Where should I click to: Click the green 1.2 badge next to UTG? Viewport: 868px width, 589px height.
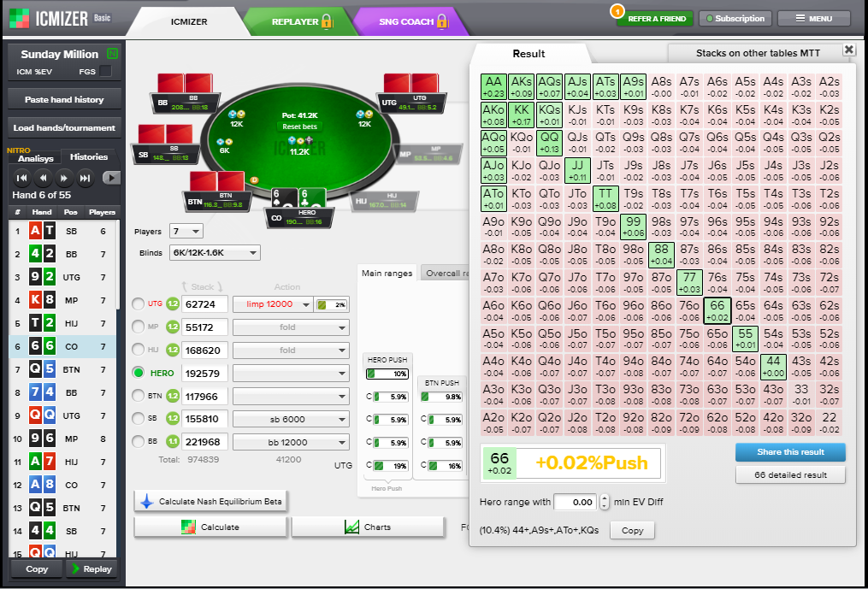(x=173, y=304)
